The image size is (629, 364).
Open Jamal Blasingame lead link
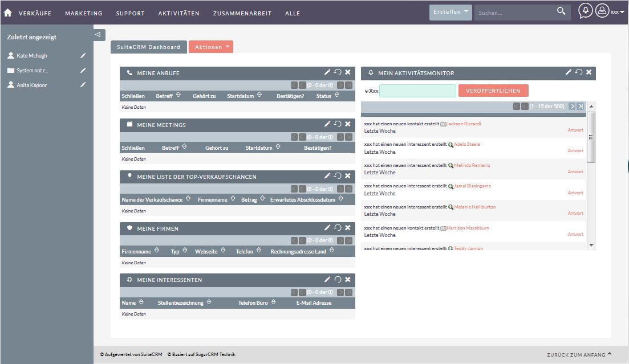[473, 186]
